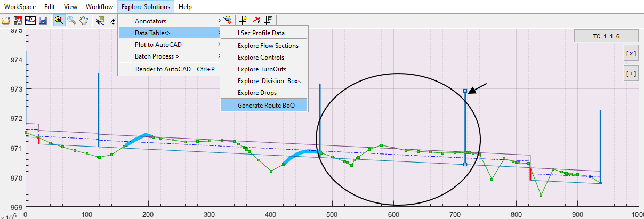This screenshot has width=644, height=219.
Task: Click the crosshair with starburst icon
Action: click(244, 20)
